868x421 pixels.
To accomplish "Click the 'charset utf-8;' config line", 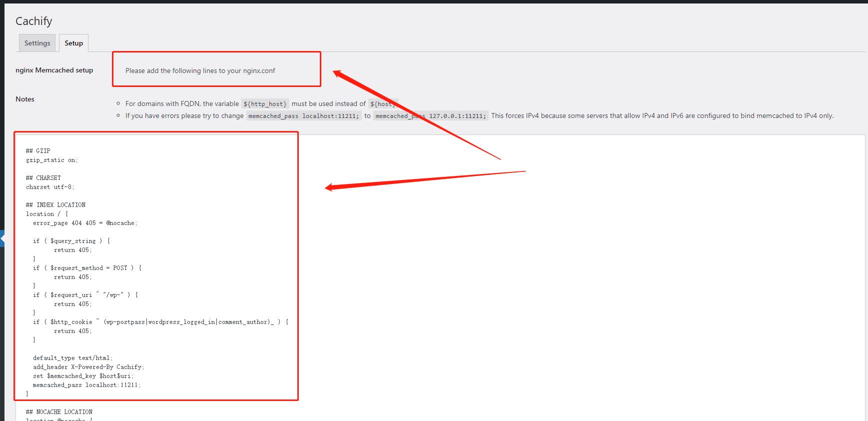I will (x=50, y=187).
